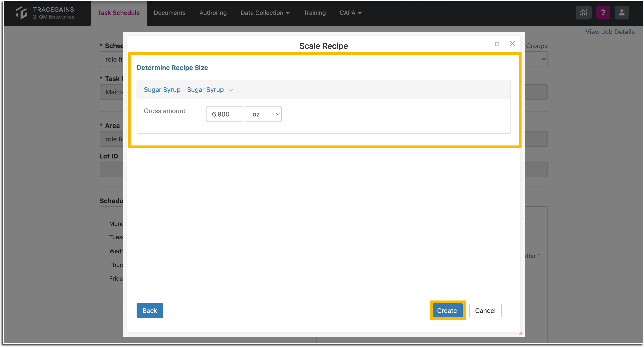Open the user profile icon
644x347 pixels.
click(622, 12)
